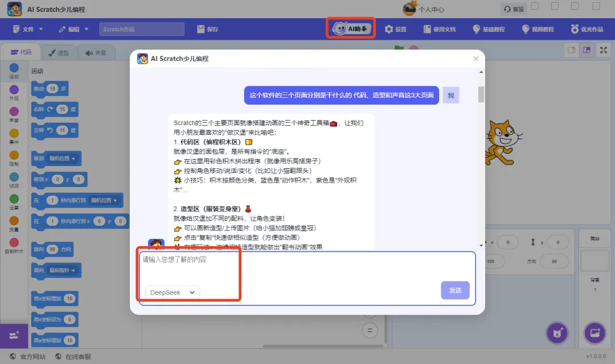Contact 客服 headset button
This screenshot has height=364, width=615.
pyautogui.click(x=514, y=9)
